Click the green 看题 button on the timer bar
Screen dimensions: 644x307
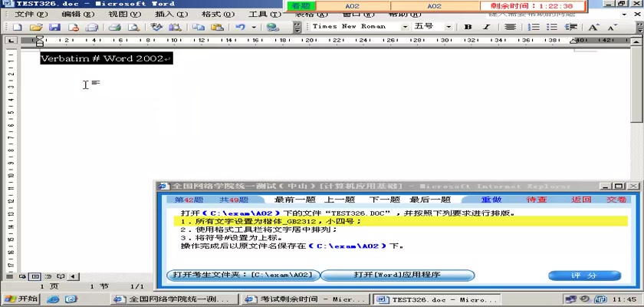301,5
